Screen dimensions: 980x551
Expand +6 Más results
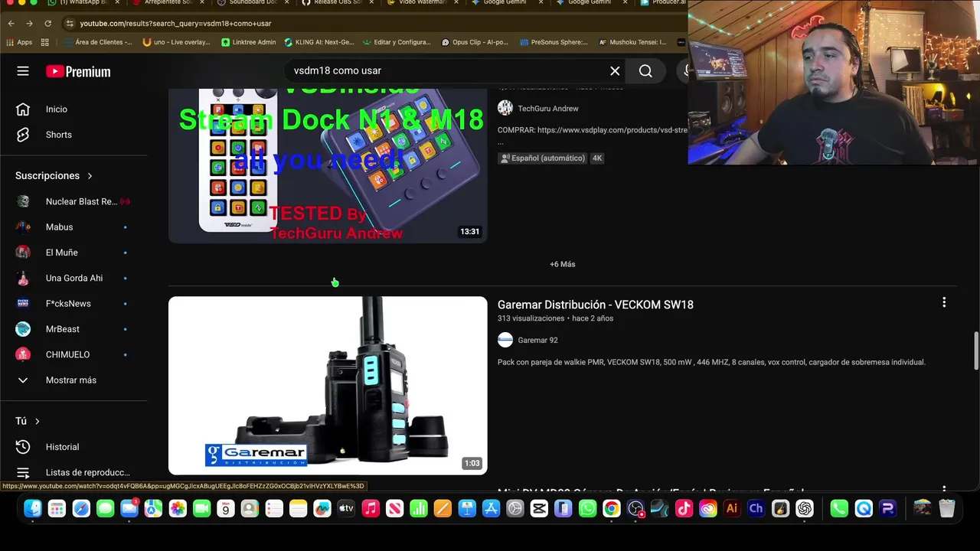[562, 264]
